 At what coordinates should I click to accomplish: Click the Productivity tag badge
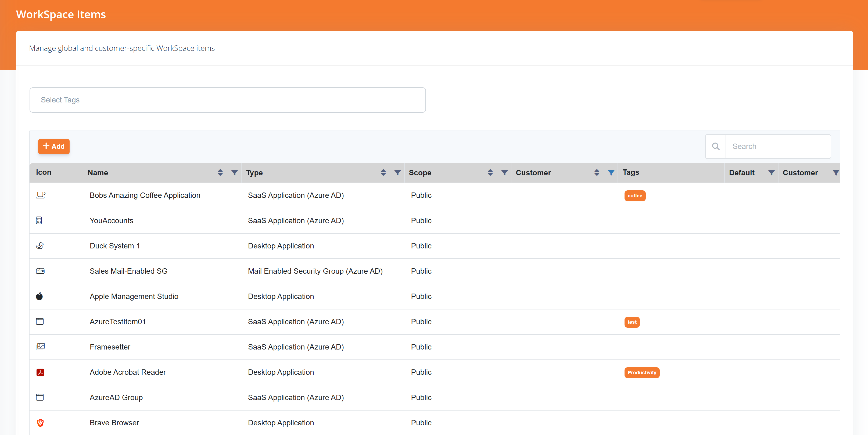[641, 373]
